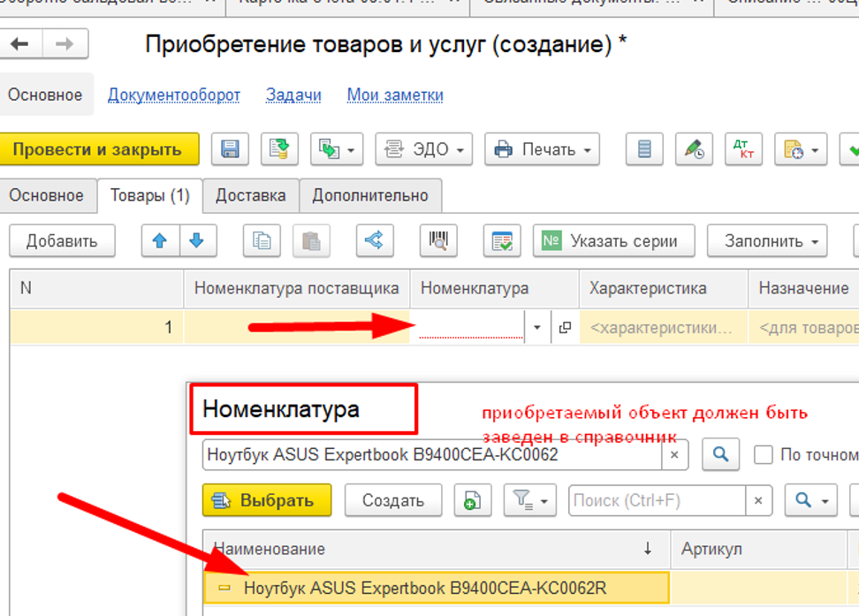Switch to Доставка tab
The image size is (859, 616).
(251, 195)
